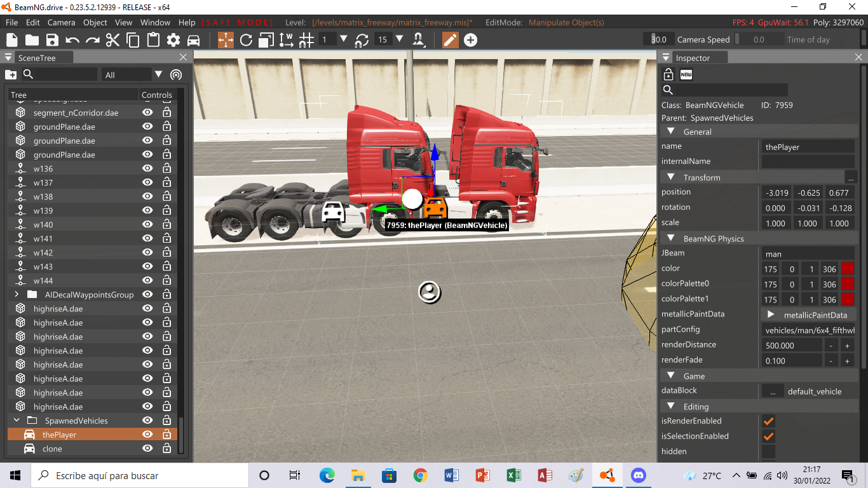Collapse the General section in Inspector
The image size is (868, 488).
point(670,132)
